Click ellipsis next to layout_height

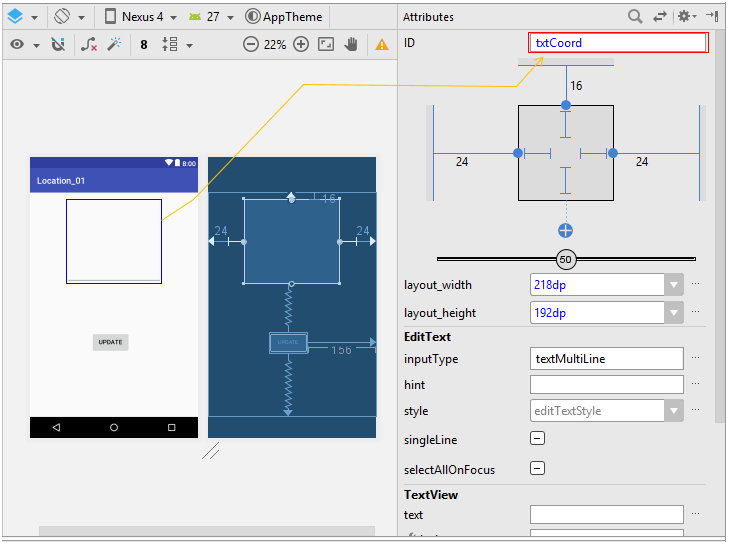click(x=696, y=312)
